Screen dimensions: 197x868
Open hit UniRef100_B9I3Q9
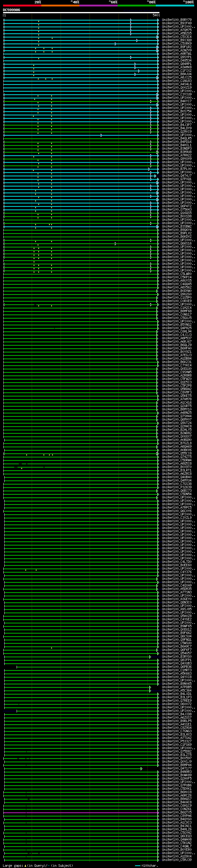tap(177, 40)
